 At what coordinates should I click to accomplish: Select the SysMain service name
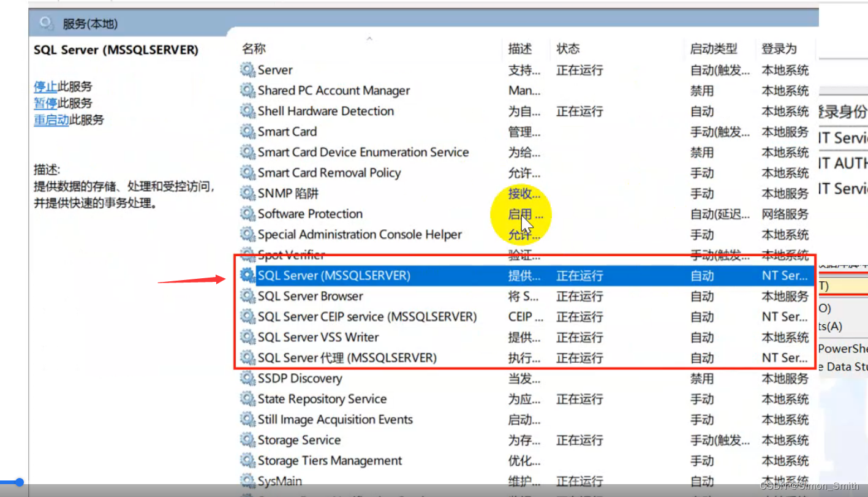[x=280, y=481]
